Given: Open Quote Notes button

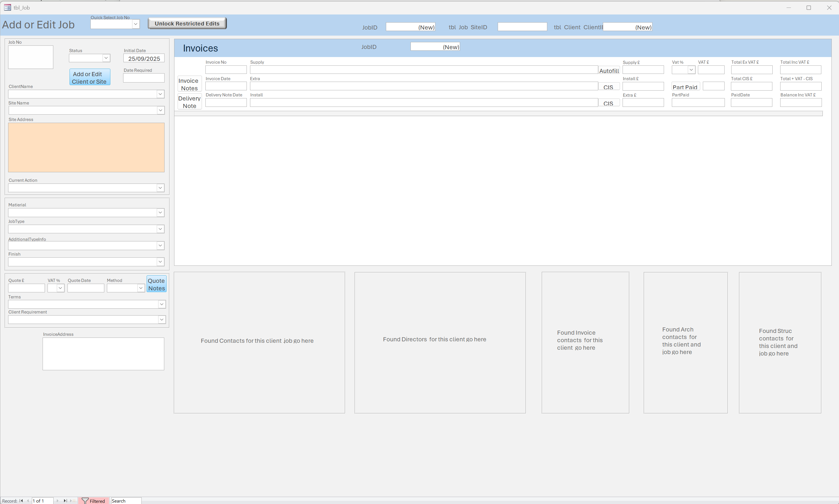Looking at the screenshot, I should pyautogui.click(x=156, y=284).
